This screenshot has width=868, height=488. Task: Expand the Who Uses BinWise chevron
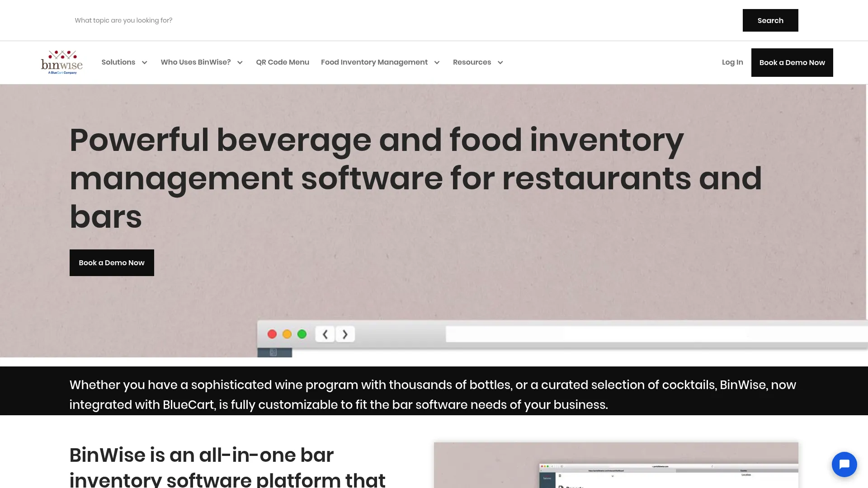240,62
